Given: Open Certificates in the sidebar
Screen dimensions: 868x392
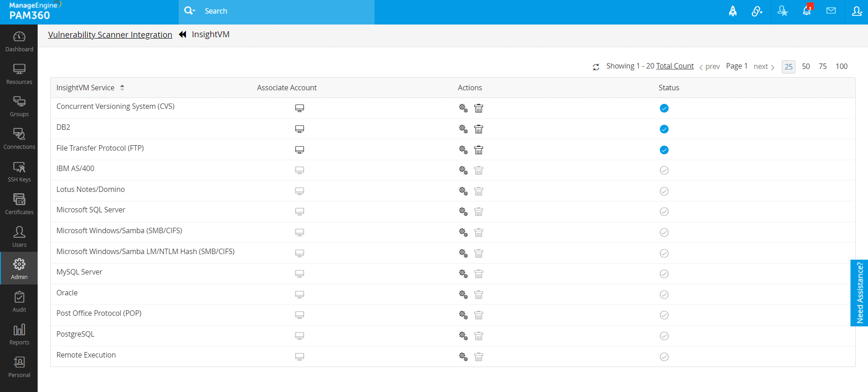Looking at the screenshot, I should (19, 204).
